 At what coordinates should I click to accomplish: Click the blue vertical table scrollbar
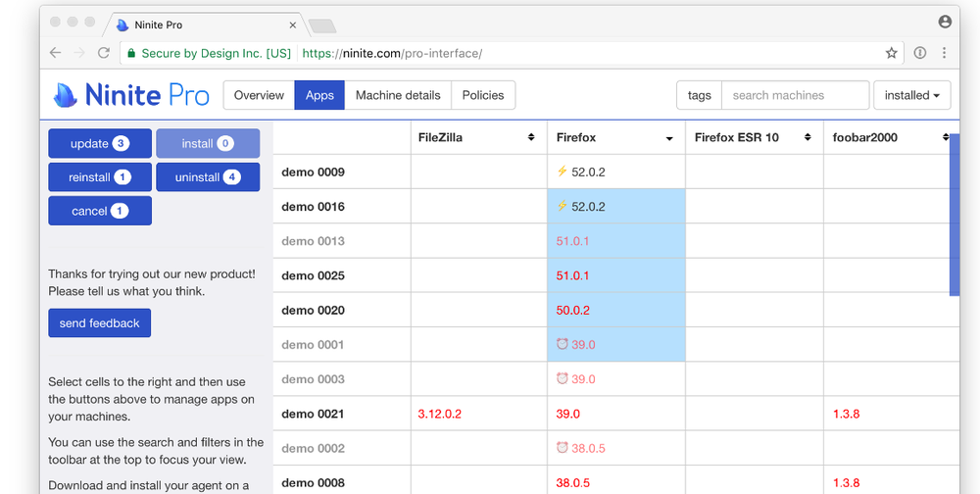click(955, 215)
